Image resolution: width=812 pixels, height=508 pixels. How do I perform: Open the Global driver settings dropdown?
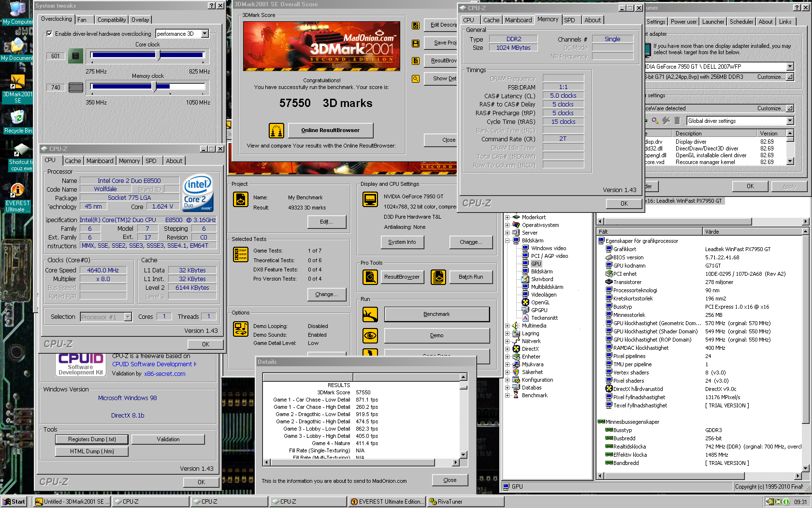tap(790, 121)
